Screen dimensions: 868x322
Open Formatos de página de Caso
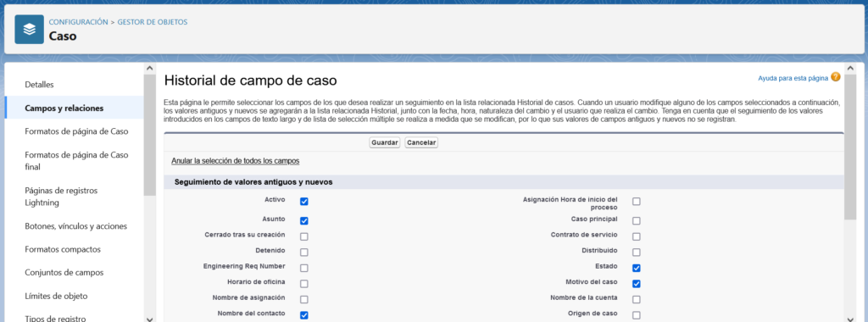76,131
